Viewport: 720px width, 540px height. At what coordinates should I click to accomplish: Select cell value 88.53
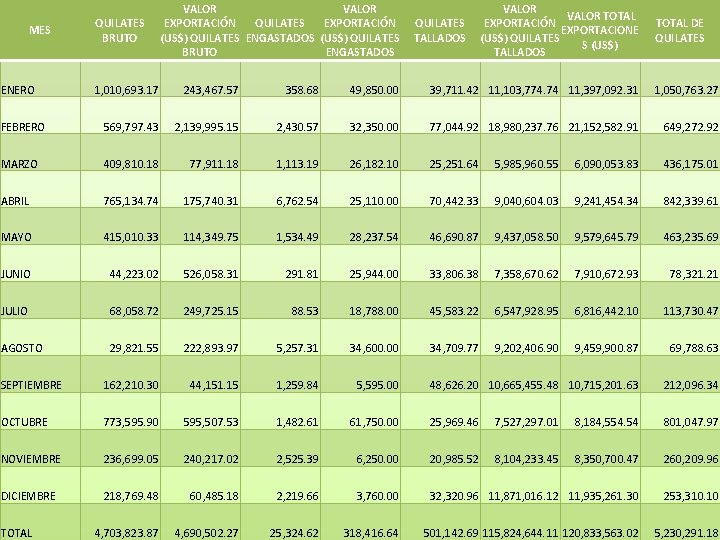click(304, 311)
